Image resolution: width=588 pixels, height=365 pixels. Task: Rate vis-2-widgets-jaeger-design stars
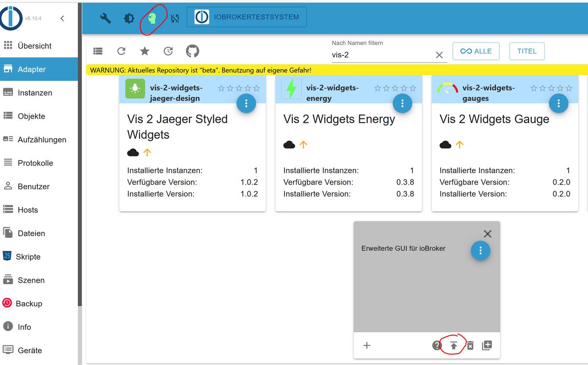pyautogui.click(x=239, y=88)
